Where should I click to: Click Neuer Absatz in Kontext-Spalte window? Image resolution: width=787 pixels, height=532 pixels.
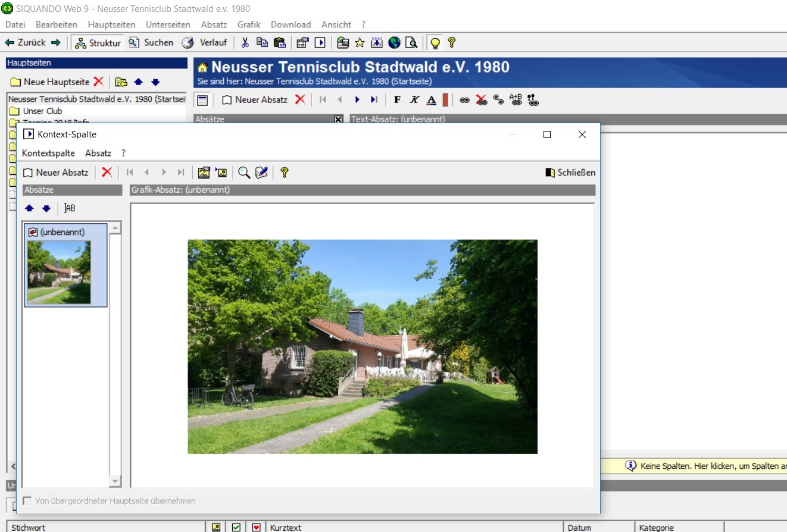[x=56, y=173]
